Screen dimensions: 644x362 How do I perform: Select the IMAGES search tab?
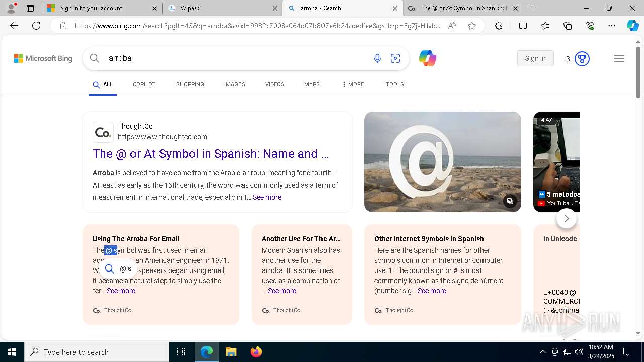234,85
